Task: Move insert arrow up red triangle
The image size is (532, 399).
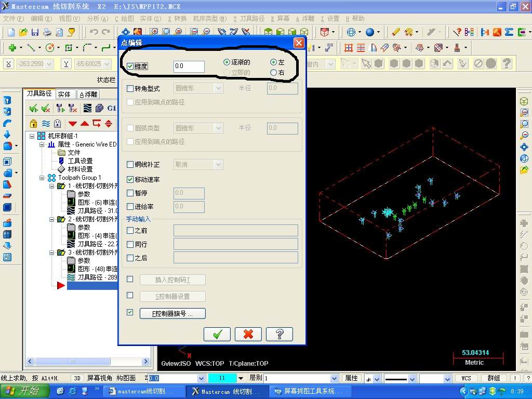Action: (x=85, y=124)
